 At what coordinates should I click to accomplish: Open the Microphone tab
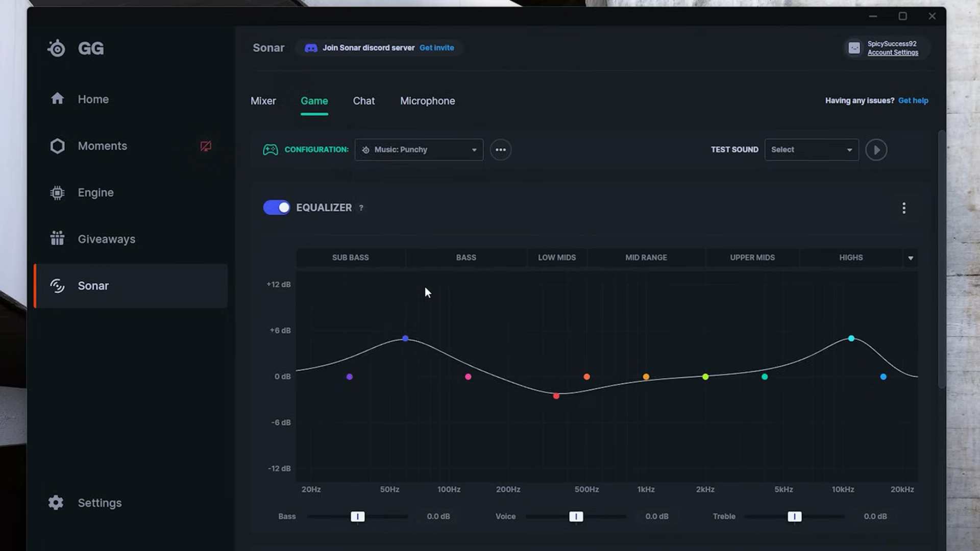click(427, 101)
